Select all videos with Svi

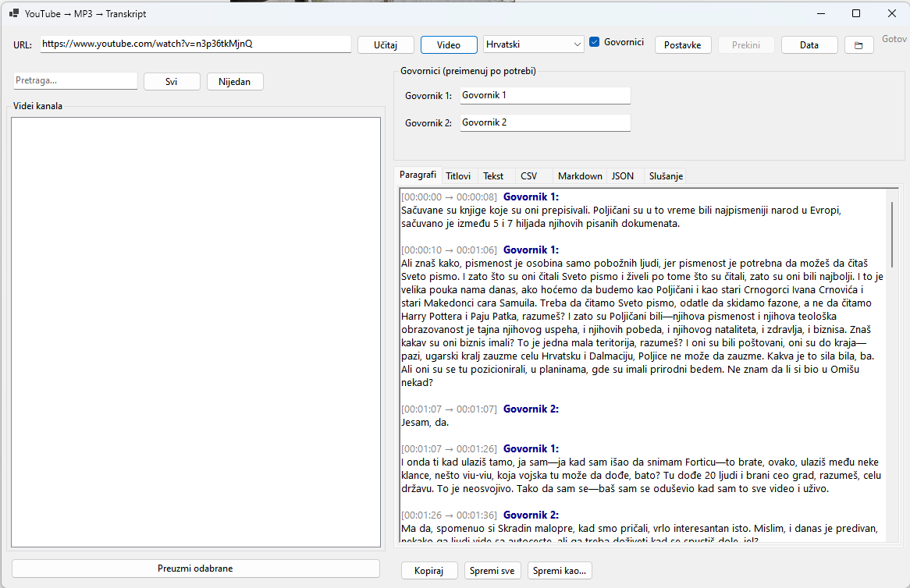click(x=171, y=82)
